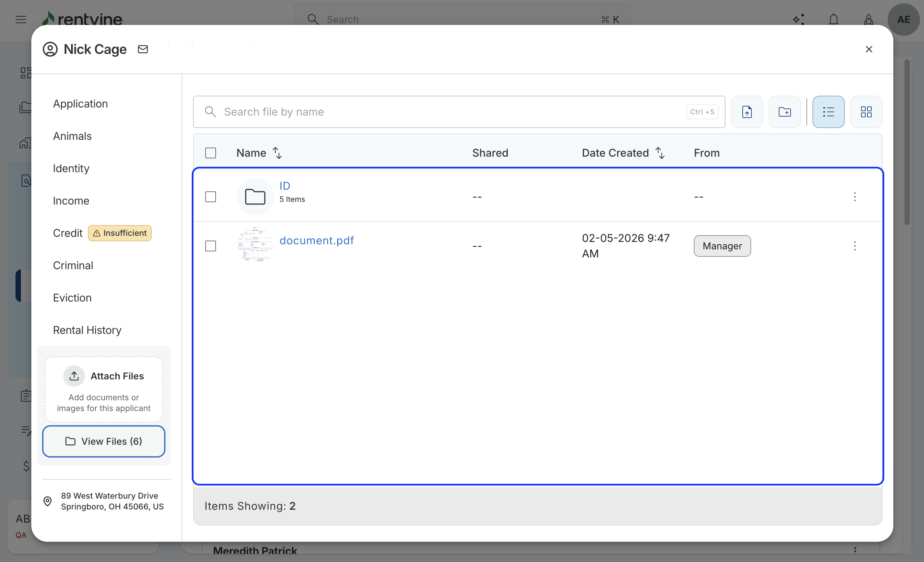Select the document.pdf row checkbox
This screenshot has width=924, height=562.
(x=210, y=246)
